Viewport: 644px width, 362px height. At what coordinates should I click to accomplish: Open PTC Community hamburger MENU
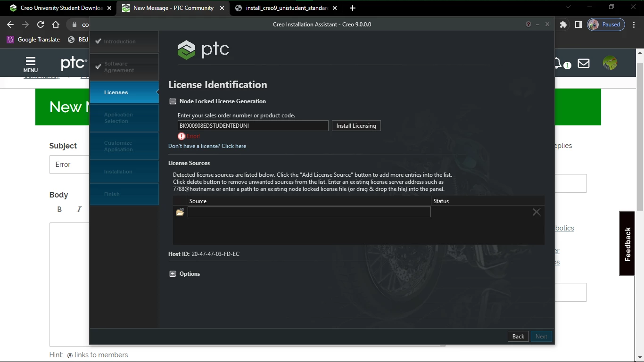point(31,65)
